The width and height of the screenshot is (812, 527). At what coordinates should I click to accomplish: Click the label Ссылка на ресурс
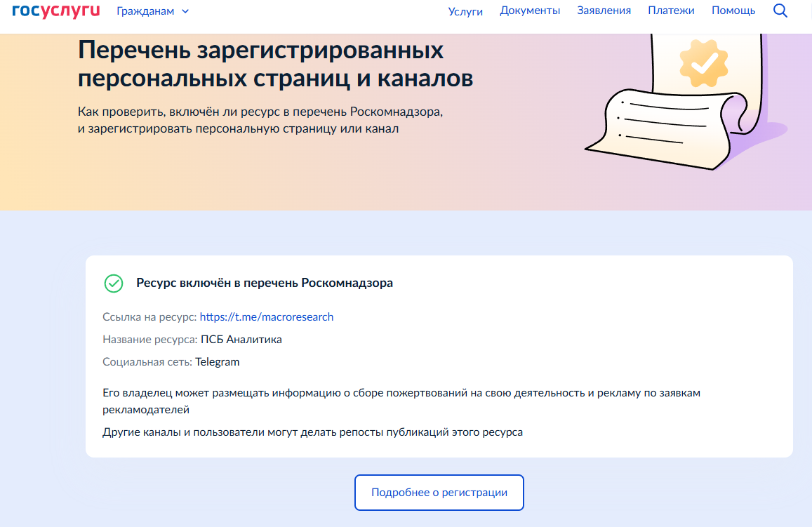pyautogui.click(x=149, y=316)
